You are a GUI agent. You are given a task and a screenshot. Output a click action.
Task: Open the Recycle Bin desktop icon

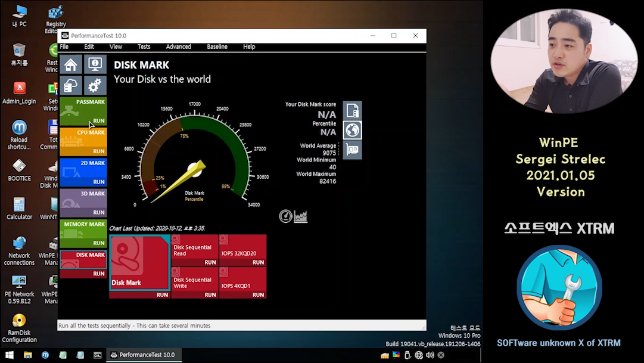click(19, 54)
